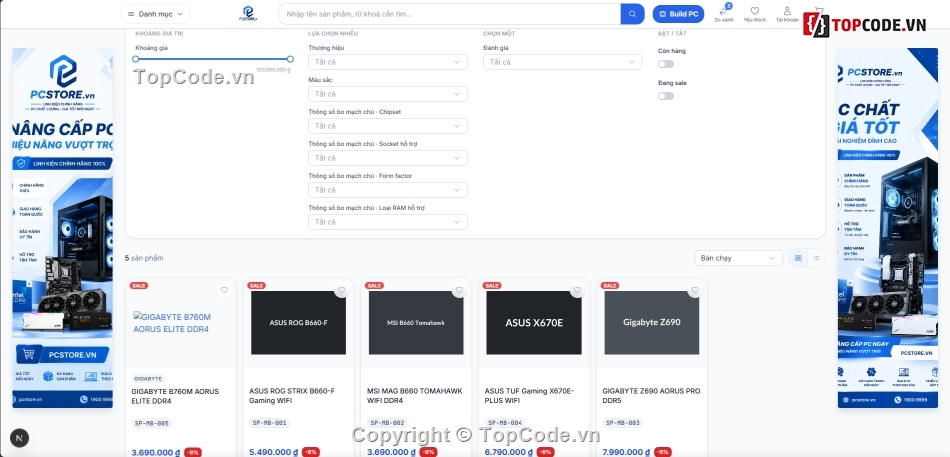Image resolution: width=950 pixels, height=457 pixels.
Task: Click the SP-MB-002 SKU label
Action: [x=387, y=423]
